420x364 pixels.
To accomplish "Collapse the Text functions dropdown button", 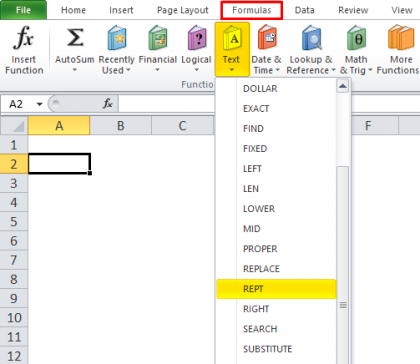I will point(232,49).
